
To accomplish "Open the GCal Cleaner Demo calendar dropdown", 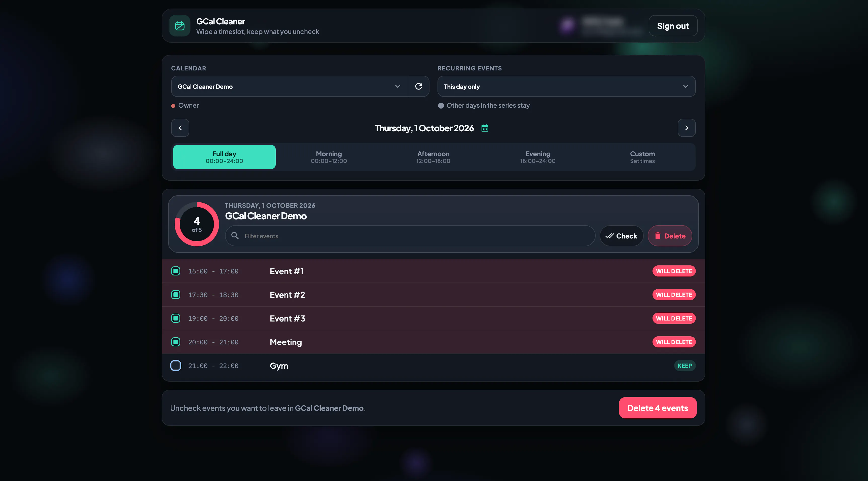I will [290, 86].
